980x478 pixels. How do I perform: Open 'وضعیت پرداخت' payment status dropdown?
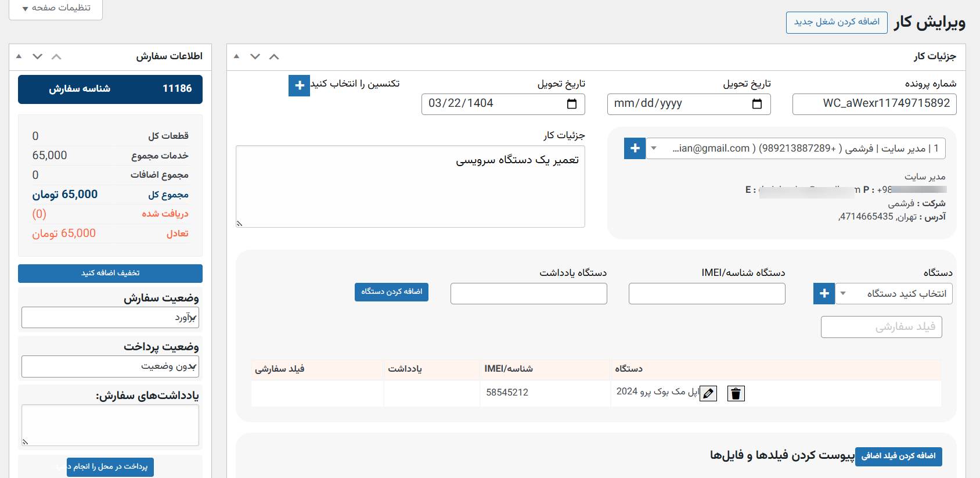coord(110,366)
